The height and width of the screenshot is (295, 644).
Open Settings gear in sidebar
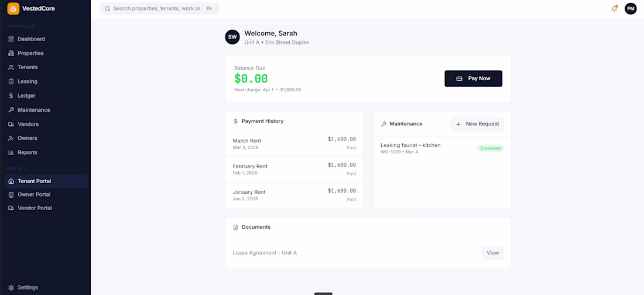click(x=11, y=288)
